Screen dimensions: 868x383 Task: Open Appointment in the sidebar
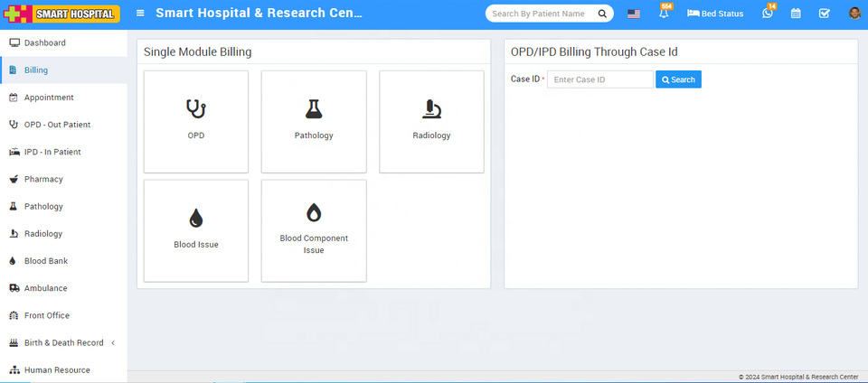(49, 98)
